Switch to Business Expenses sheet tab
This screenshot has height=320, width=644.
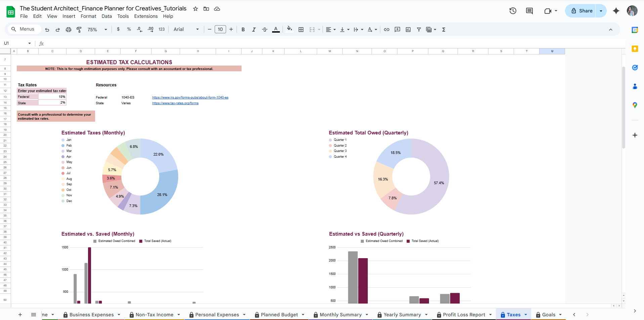pyautogui.click(x=91, y=315)
